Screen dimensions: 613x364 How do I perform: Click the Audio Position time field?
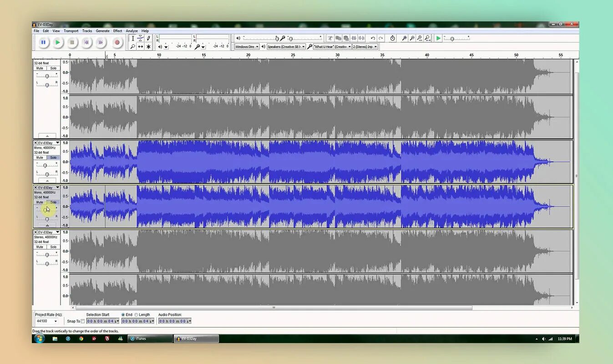tap(175, 321)
